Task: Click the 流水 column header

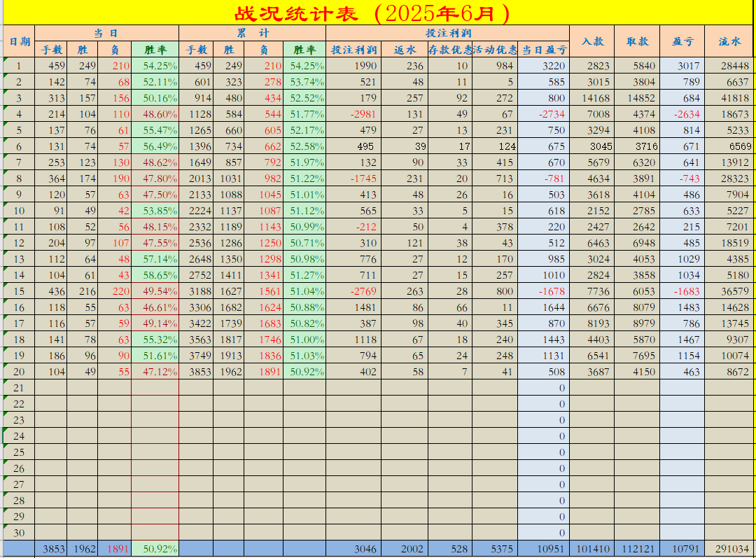Action: point(728,41)
